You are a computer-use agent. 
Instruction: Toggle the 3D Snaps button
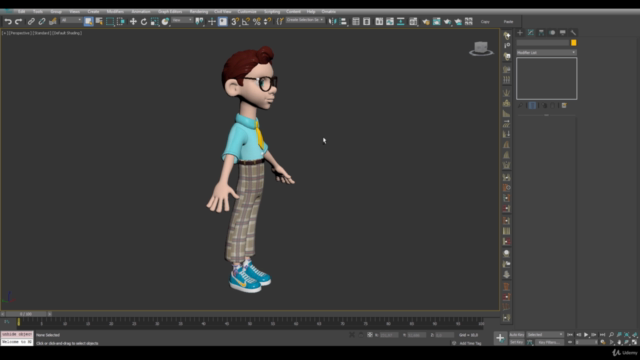235,22
